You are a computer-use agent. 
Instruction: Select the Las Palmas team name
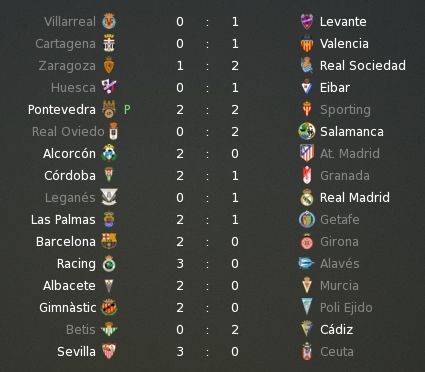pyautogui.click(x=63, y=220)
